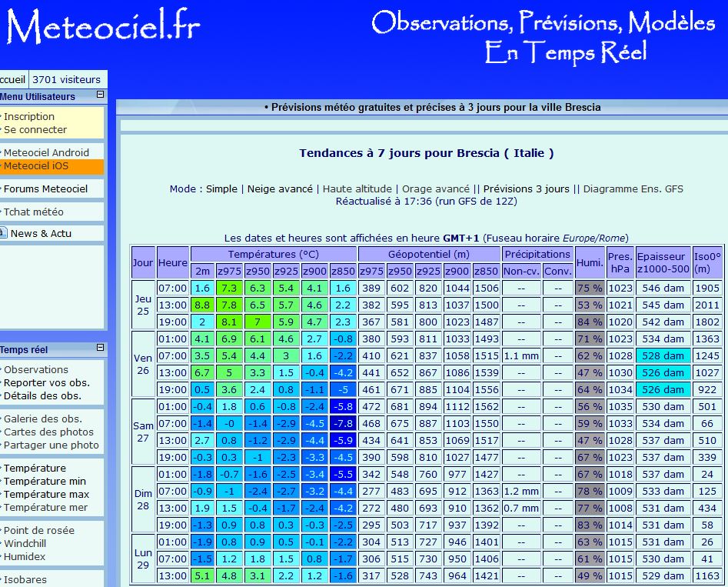Screen dimensions: 728x587
Task: Click the 3701 visiteurs counter
Action: click(66, 79)
